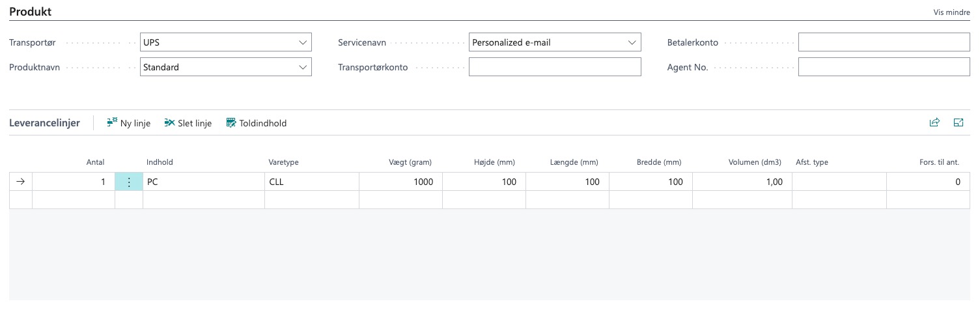Viewport: 980px width, 312px height.
Task: Open the row's three-dot options menu
Action: [x=129, y=182]
